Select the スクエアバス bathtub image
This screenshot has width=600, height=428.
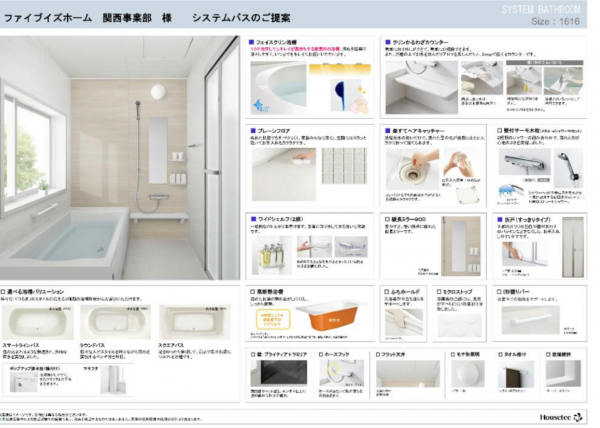pos(195,322)
